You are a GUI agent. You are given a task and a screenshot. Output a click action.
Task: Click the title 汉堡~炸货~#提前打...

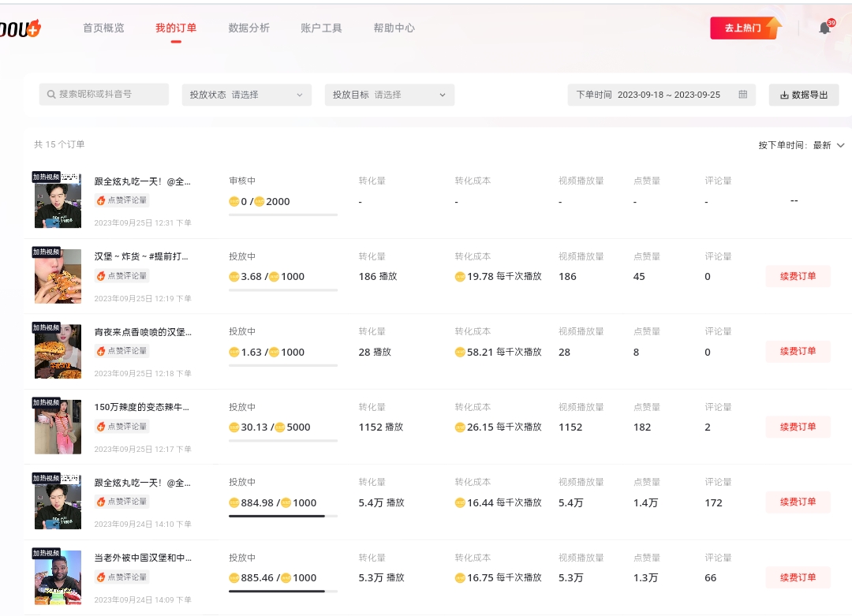[141, 256]
